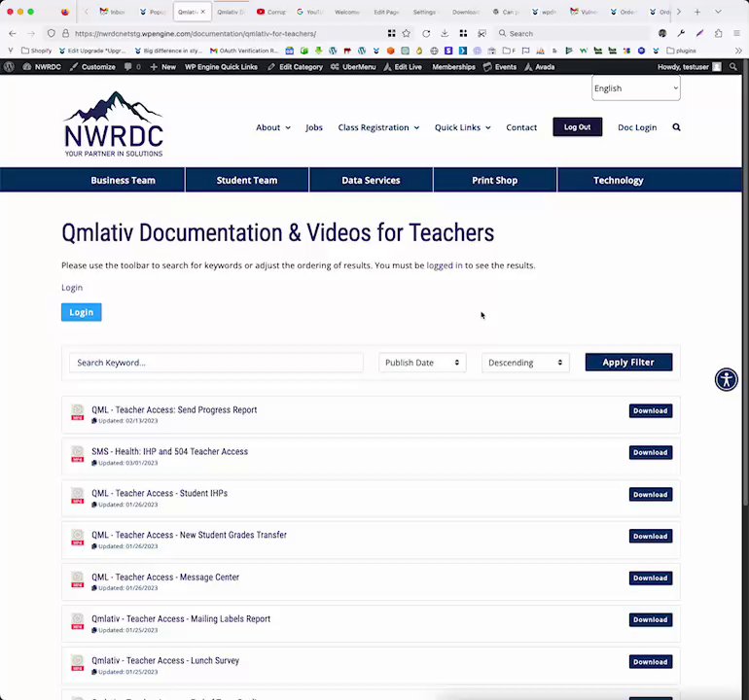Open the Descending order dropdown
This screenshot has width=749, height=700.
(x=525, y=363)
